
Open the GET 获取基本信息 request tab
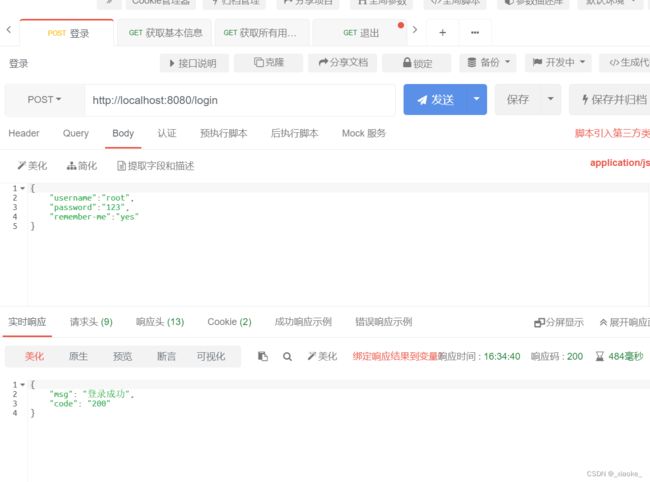pos(165,33)
